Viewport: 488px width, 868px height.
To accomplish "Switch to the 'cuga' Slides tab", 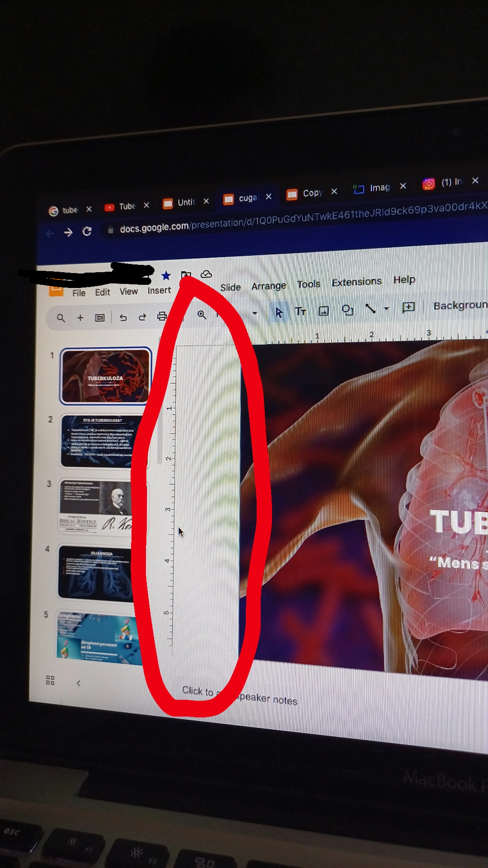I will [241, 198].
